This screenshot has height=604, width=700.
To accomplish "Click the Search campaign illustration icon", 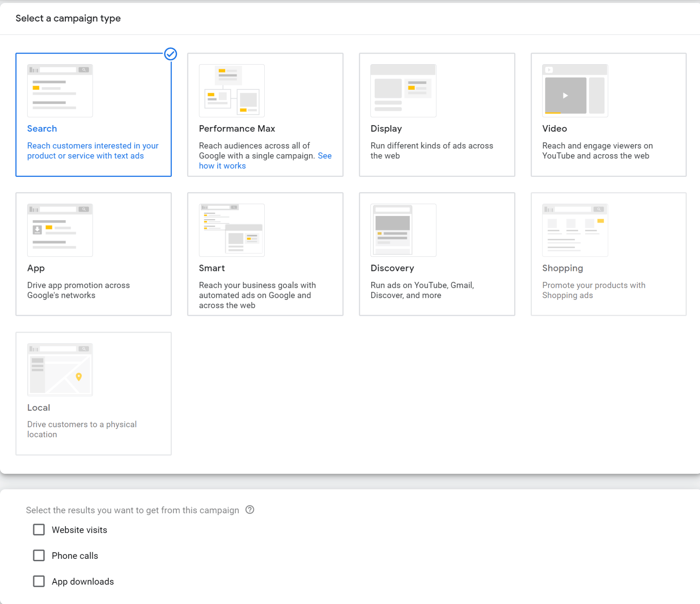I will click(60, 91).
